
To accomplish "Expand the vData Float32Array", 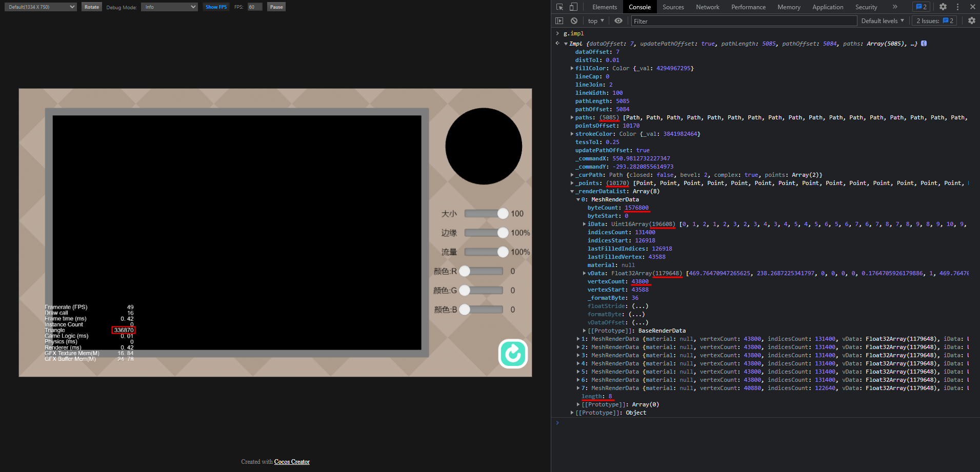I will (x=584, y=273).
